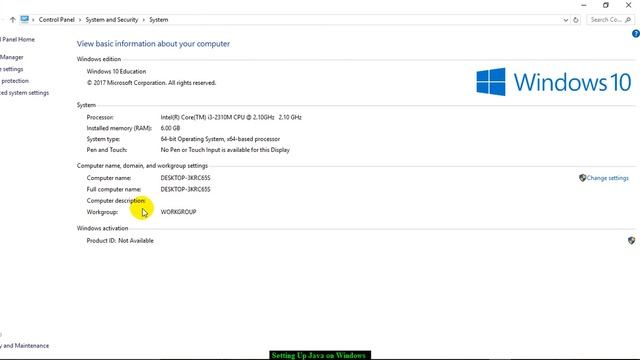Select the System breadcrumb
The height and width of the screenshot is (360, 640).
[x=158, y=20]
